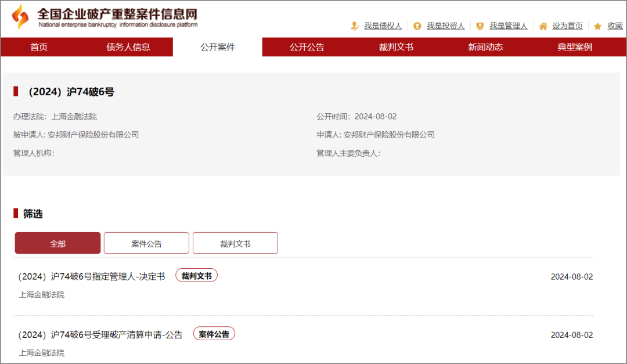
Task: Click the administrator icon beside 我是管理人
Action: (480, 26)
